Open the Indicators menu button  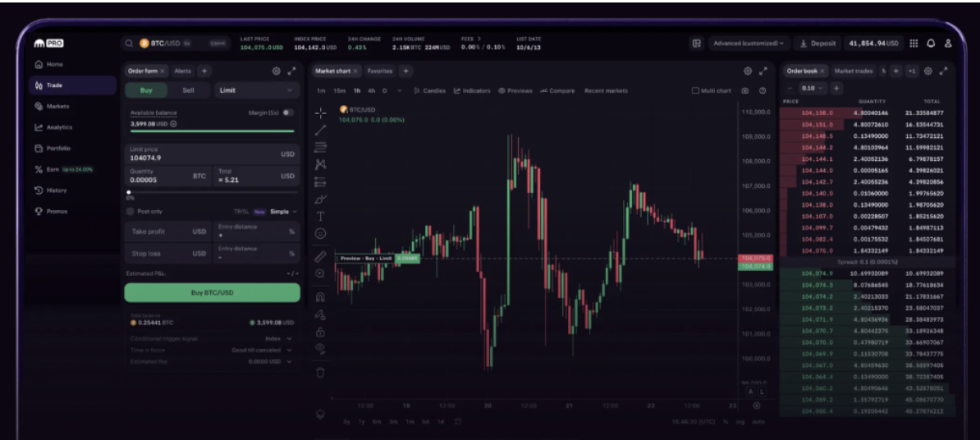472,90
